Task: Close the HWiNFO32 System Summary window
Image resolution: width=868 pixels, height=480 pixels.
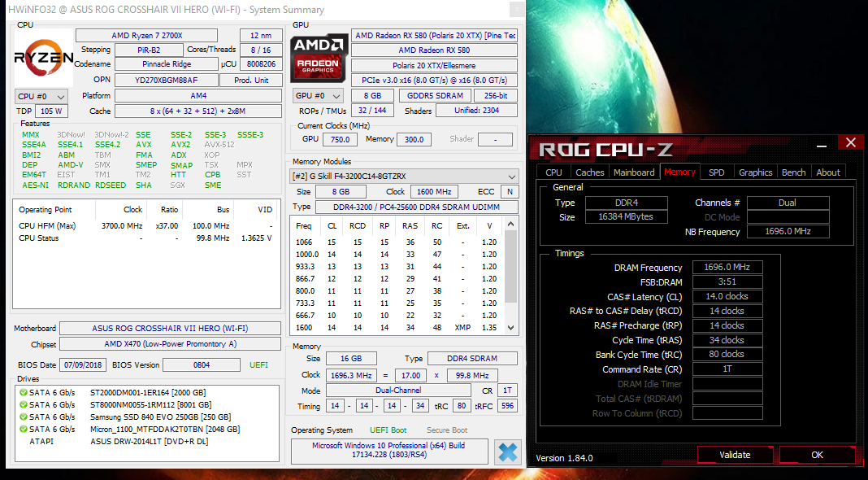Action: (516, 10)
